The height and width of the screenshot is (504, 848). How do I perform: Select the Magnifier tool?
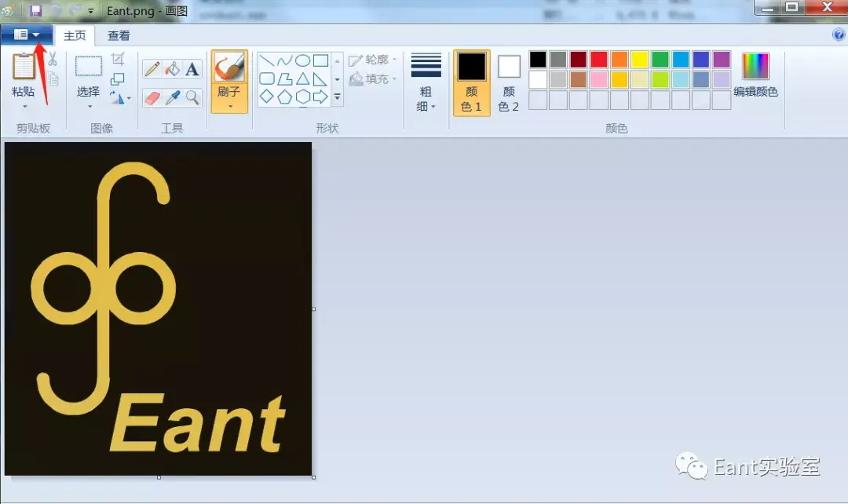(192, 98)
